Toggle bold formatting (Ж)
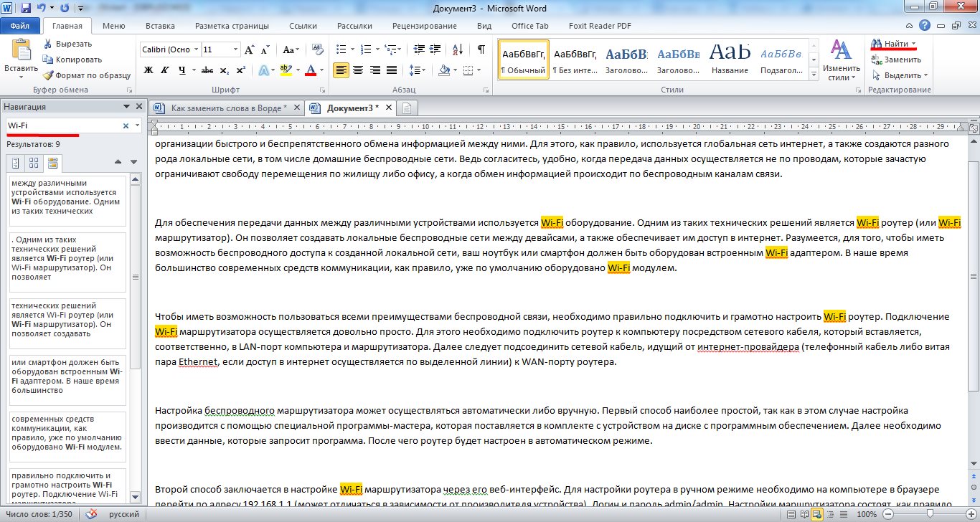This screenshot has height=522, width=980. click(149, 70)
